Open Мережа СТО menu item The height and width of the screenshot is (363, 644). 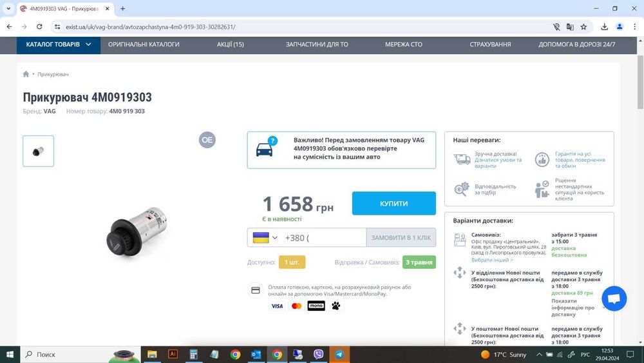pos(404,44)
